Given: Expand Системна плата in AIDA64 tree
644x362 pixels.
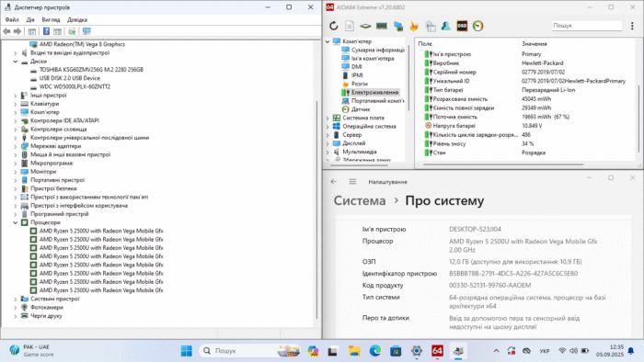Looking at the screenshot, I should click(328, 119).
